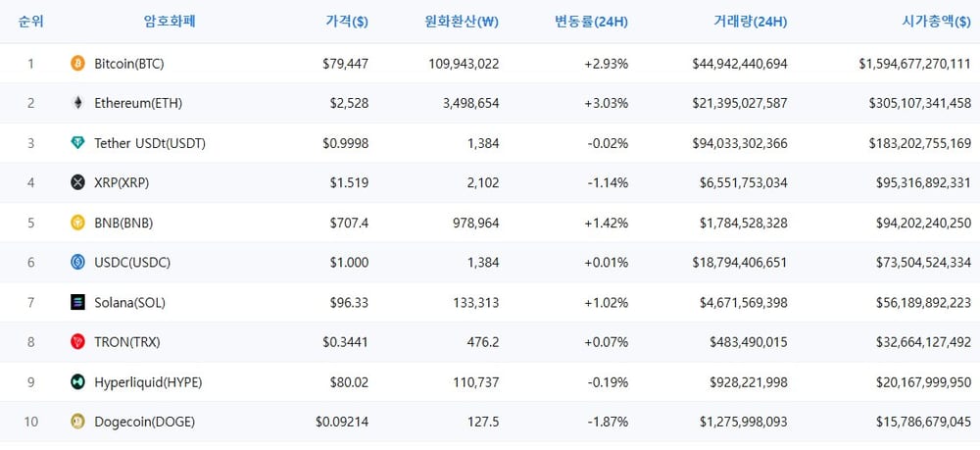Image resolution: width=980 pixels, height=450 pixels.
Task: Select XRP market cap $95,316,892,331
Action: coord(923,183)
